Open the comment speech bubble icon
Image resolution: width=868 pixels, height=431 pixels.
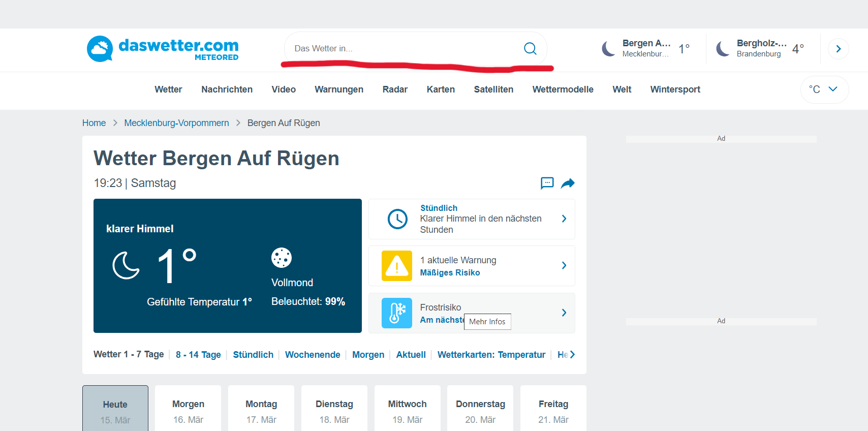[x=547, y=183]
